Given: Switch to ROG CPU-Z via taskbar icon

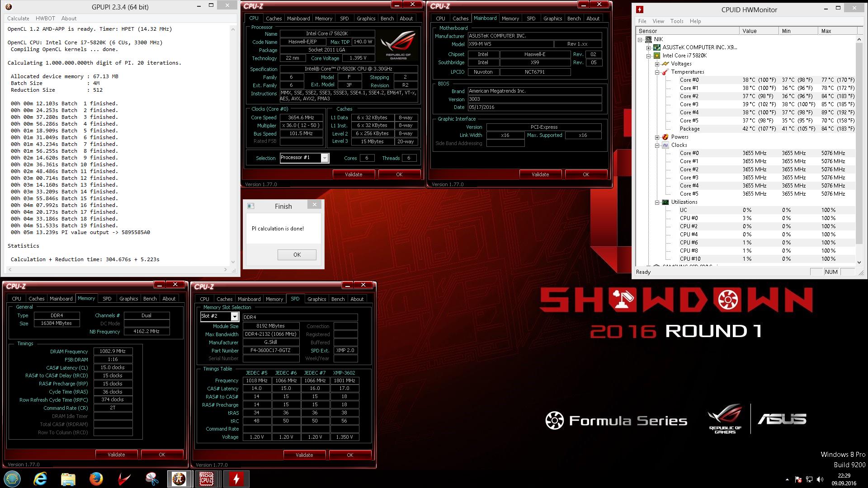Looking at the screenshot, I should pos(207,479).
